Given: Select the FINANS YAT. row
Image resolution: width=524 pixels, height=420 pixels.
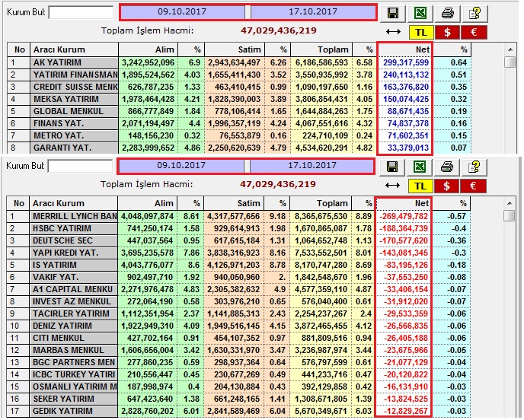Looking at the screenshot, I should tap(239, 123).
